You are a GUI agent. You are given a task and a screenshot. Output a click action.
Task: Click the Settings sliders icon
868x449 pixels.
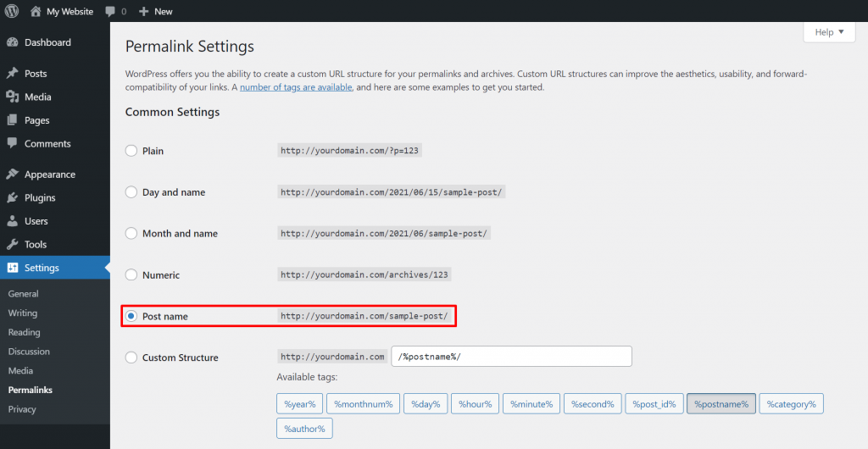(12, 268)
